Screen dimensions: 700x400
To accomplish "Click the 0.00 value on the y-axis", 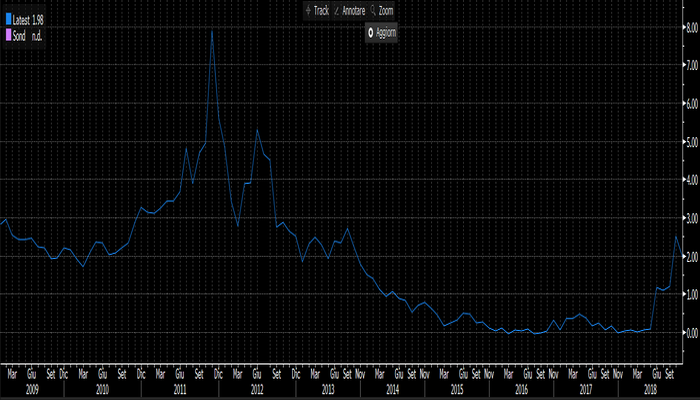I will pyautogui.click(x=689, y=332).
